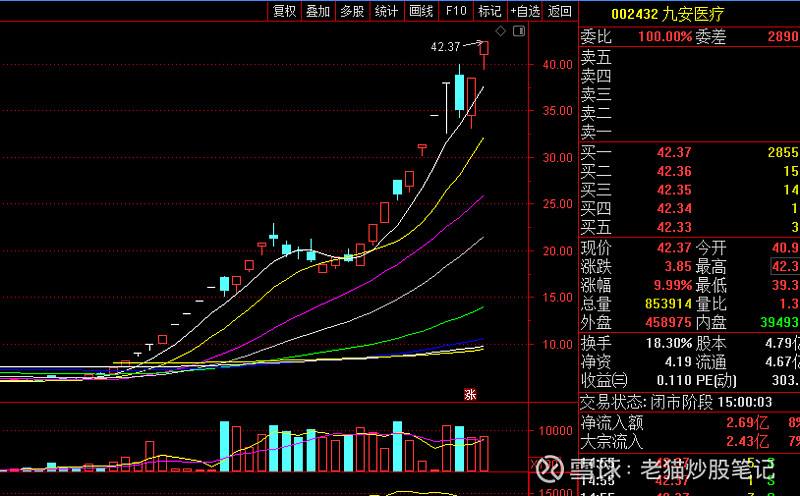
Task: Click the 量比 label
Action: [710, 304]
